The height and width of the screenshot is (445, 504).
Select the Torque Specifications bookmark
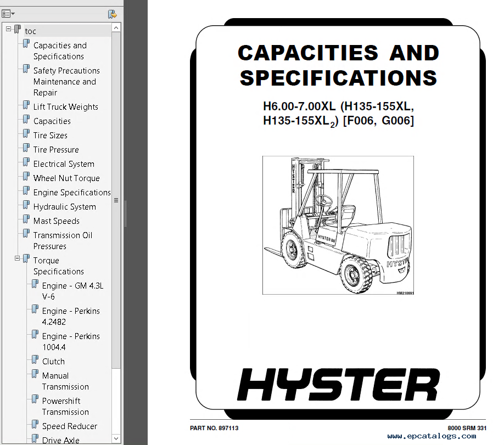pos(59,266)
